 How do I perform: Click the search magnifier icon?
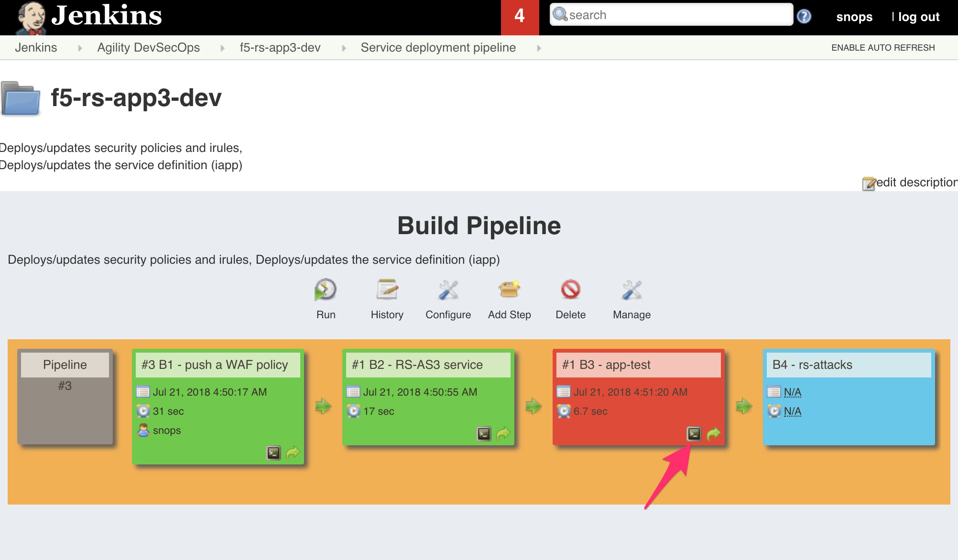tap(560, 15)
